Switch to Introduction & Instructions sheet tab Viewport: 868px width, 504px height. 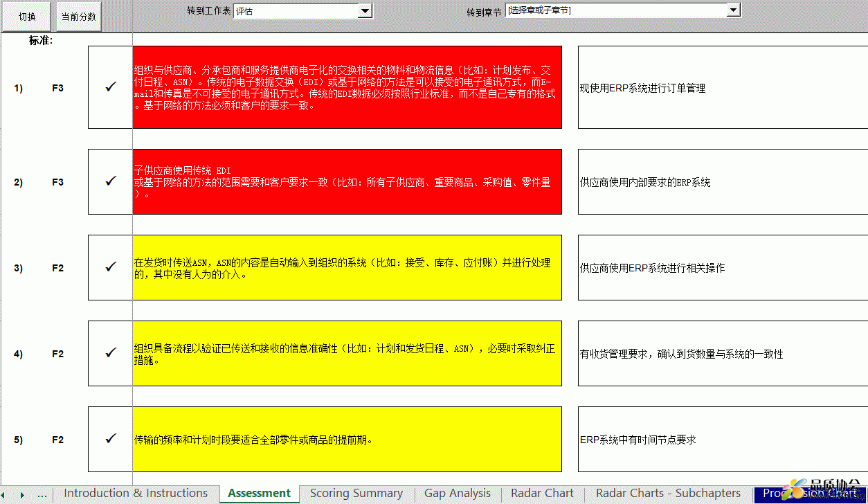pyautogui.click(x=136, y=494)
